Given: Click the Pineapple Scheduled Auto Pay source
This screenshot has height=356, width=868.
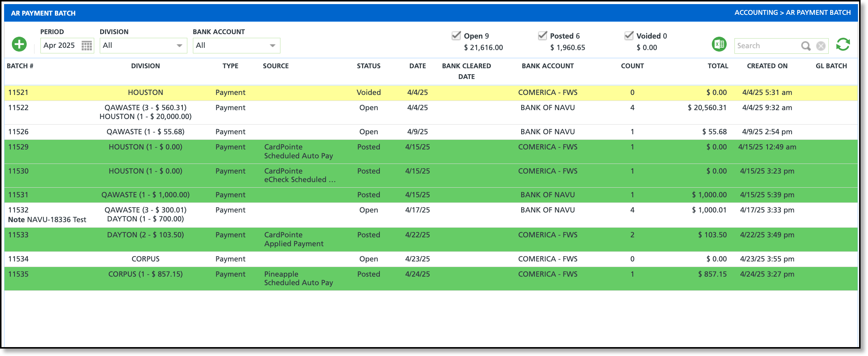Looking at the screenshot, I should [x=299, y=278].
